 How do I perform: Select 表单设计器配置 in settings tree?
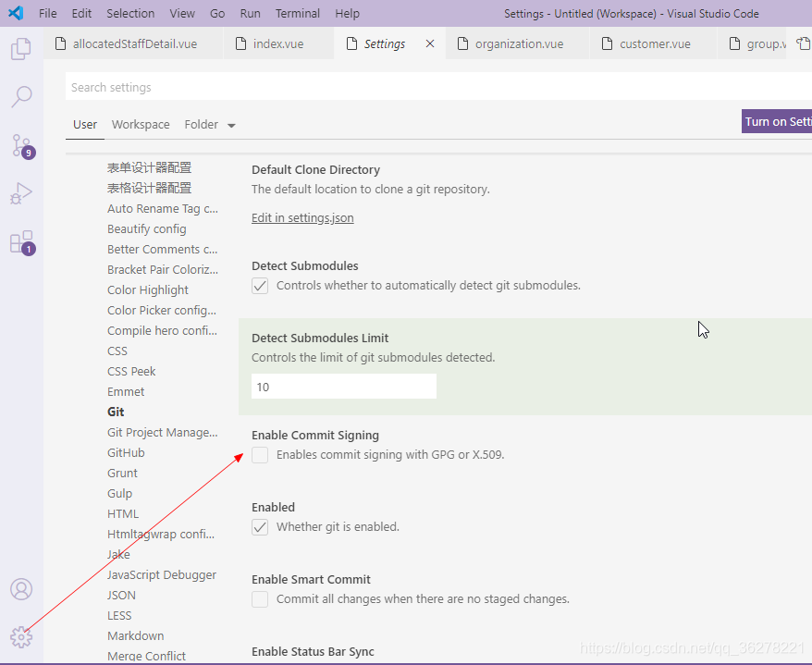click(150, 167)
